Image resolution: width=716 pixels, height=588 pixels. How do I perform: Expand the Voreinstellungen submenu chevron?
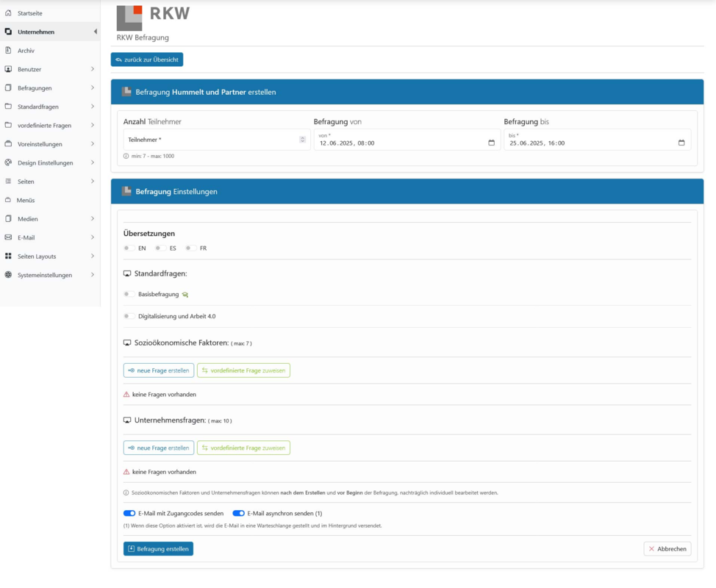tap(93, 144)
